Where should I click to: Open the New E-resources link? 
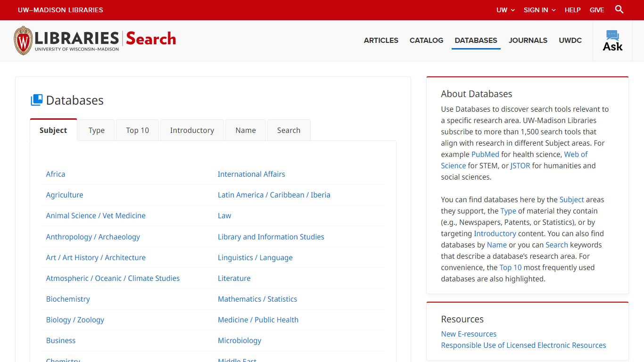(x=469, y=334)
